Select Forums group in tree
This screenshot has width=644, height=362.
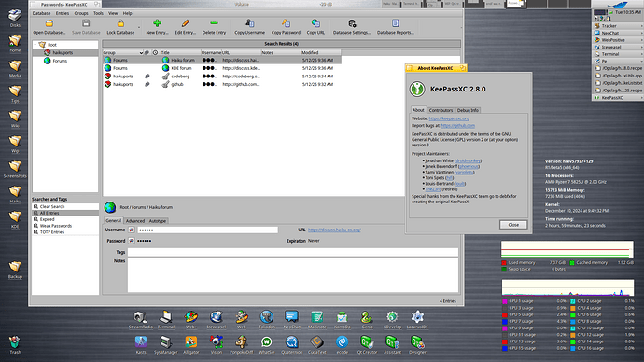point(60,61)
